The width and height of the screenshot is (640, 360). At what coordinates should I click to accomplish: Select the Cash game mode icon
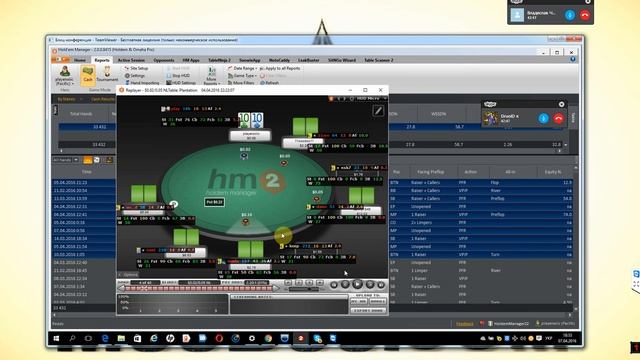[87, 75]
